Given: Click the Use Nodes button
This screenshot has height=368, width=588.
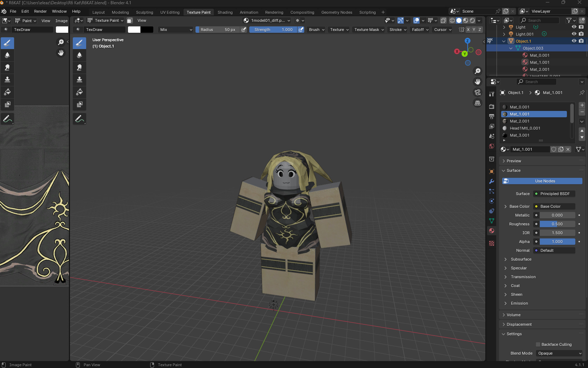Looking at the screenshot, I should (x=542, y=181).
